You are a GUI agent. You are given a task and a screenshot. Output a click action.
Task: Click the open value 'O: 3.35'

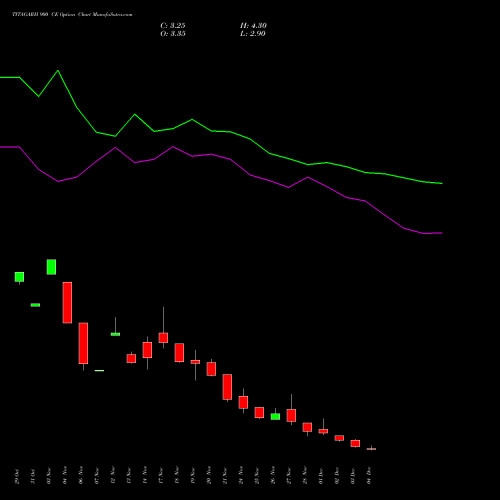173,33
